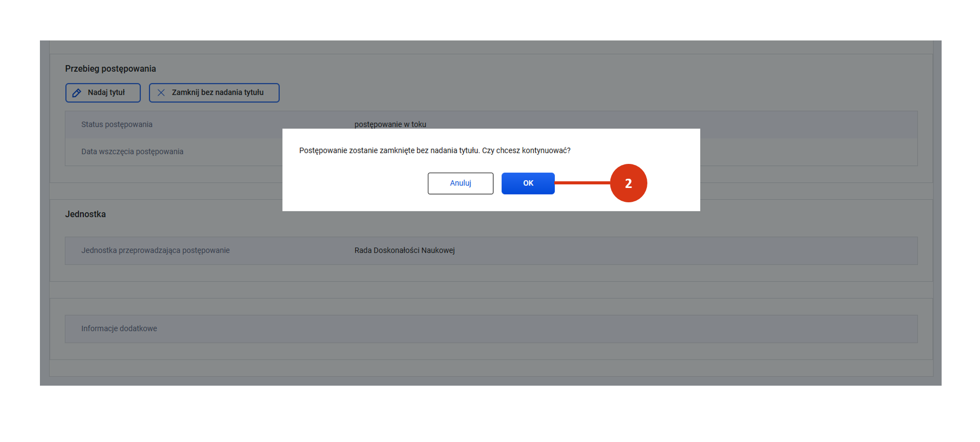Click the red connector line beside OK

click(x=582, y=183)
